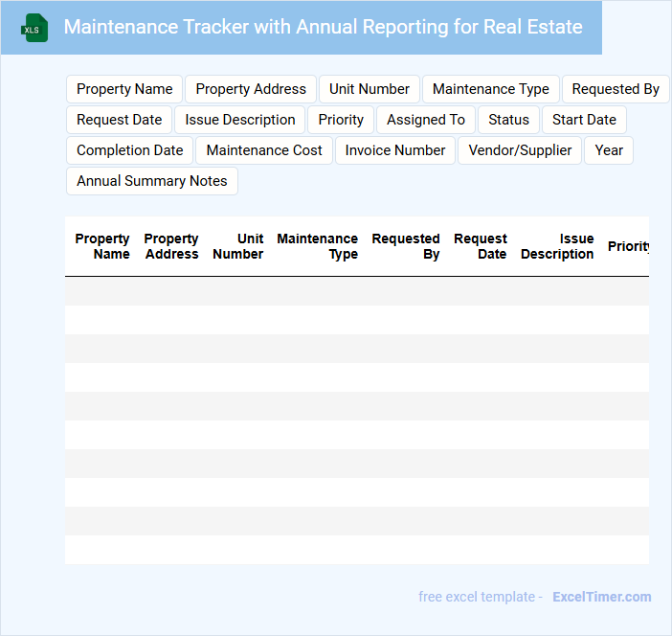Click the Maintenance Type column header

[x=318, y=246]
